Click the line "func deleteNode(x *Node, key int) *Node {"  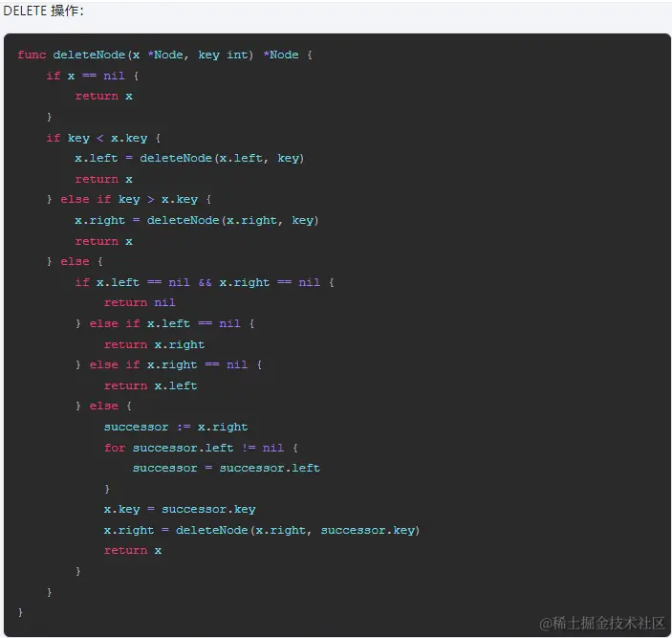point(165,55)
